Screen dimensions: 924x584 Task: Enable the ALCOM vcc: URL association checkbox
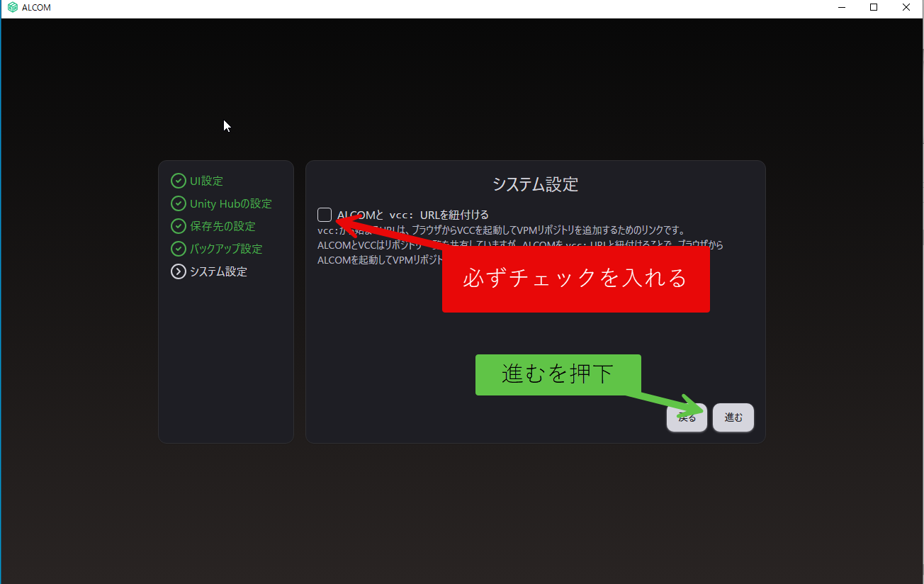[x=325, y=215]
